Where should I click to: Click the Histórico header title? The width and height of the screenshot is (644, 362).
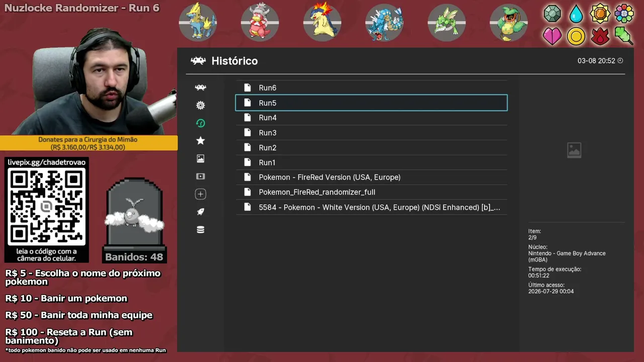tap(234, 61)
